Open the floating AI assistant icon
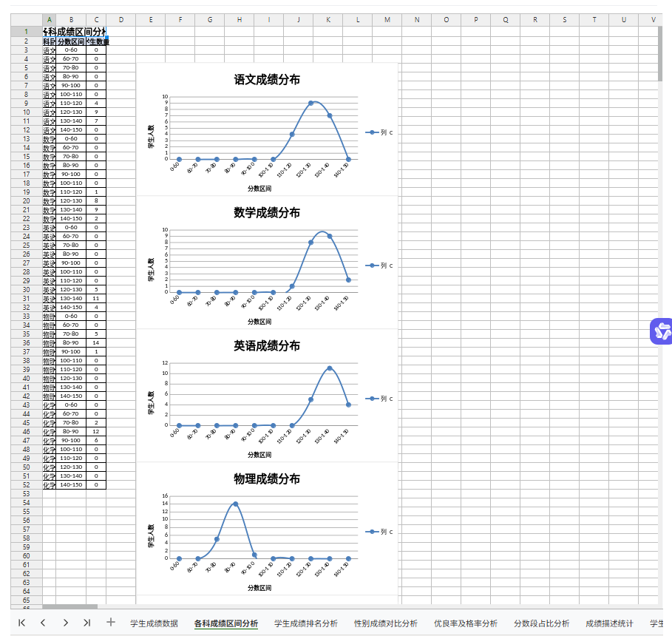672x636 pixels. [660, 331]
